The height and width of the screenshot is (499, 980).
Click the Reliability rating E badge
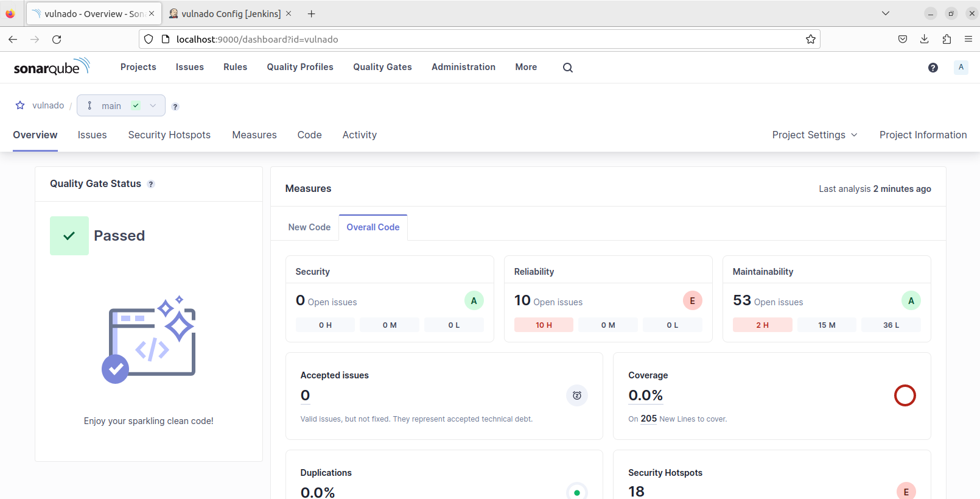pos(693,300)
